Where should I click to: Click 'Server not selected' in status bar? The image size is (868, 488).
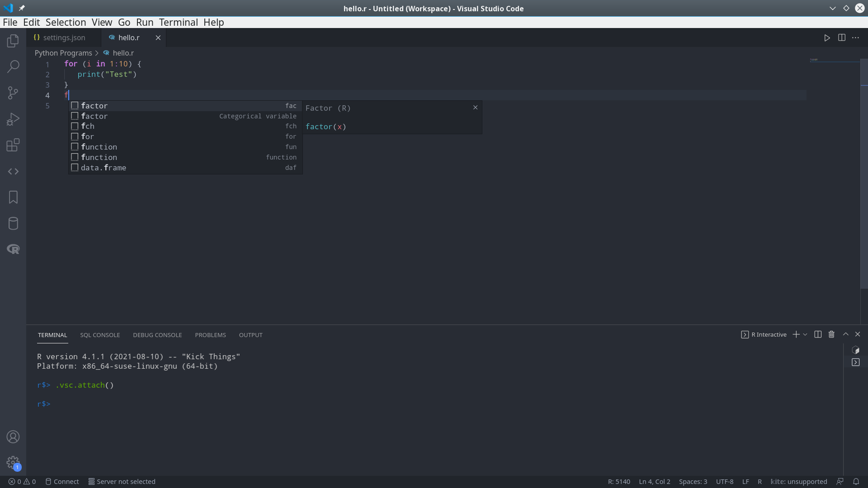122,482
